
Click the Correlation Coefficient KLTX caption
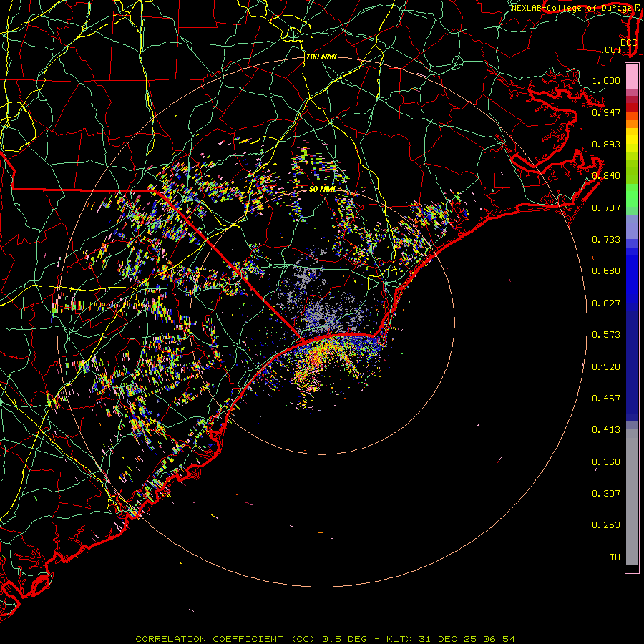[325, 639]
